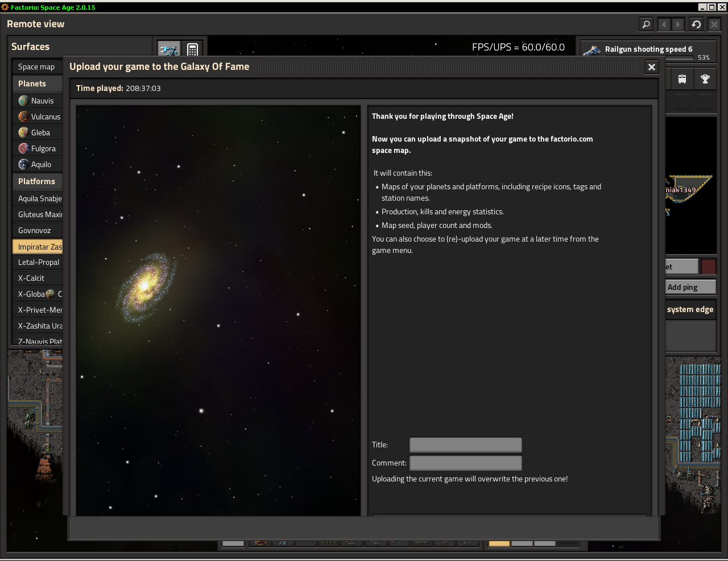Click the Platforms section header
Screen dimensions: 728x561
pos(38,181)
